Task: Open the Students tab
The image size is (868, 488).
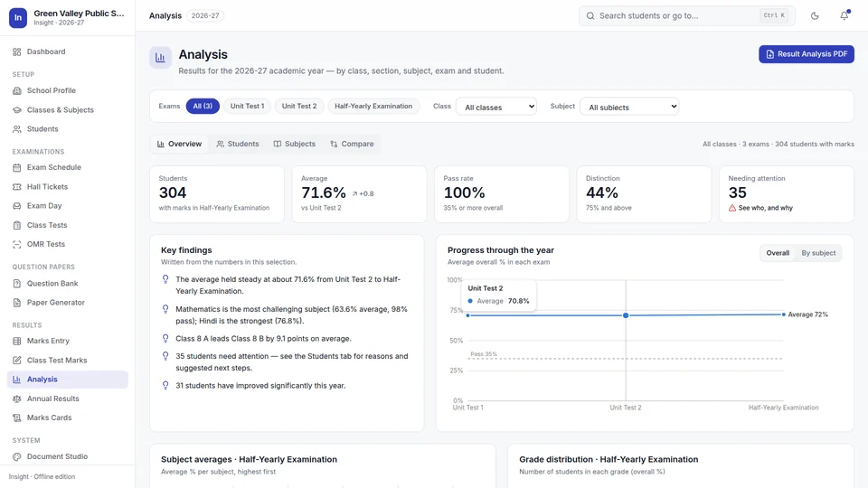Action: click(238, 144)
